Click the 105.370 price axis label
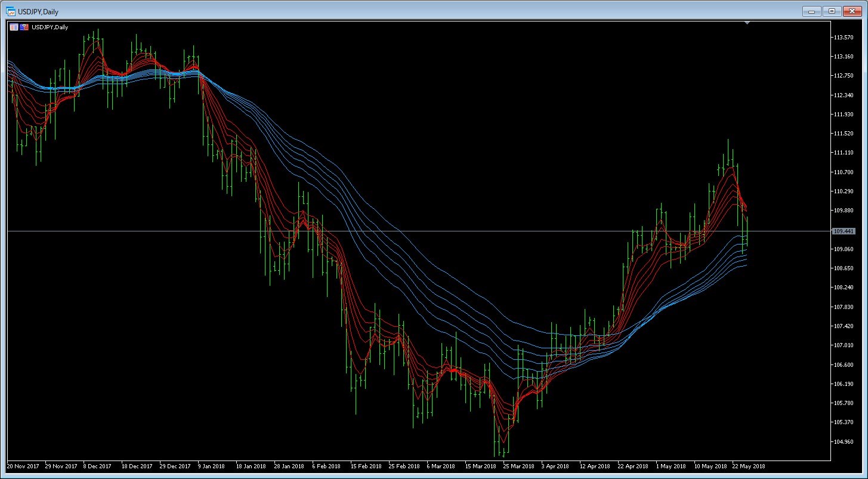Viewport: 868px width, 479px height. pyautogui.click(x=845, y=422)
